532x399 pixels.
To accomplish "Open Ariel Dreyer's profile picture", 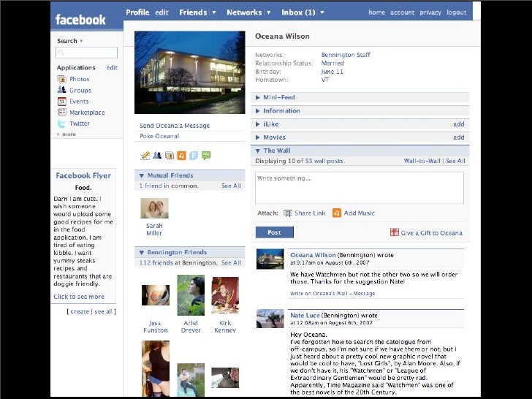I will coord(191,294).
